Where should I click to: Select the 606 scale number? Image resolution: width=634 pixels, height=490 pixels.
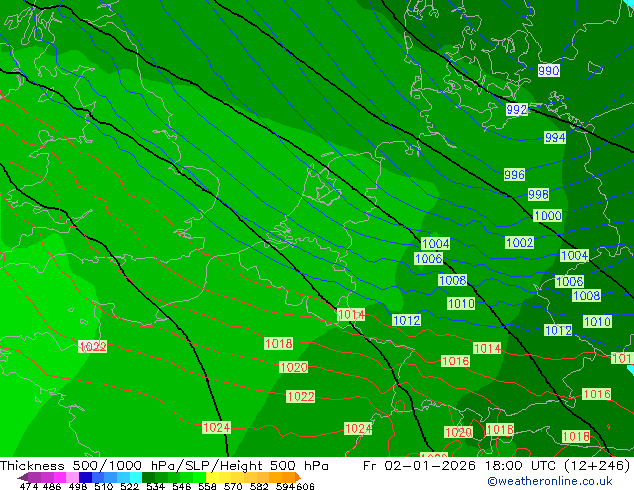pos(304,486)
